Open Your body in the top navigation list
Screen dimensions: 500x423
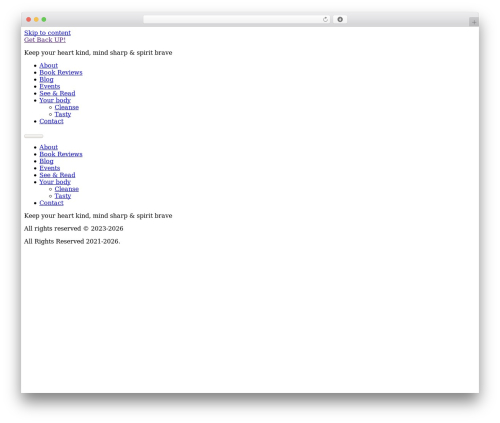(55, 100)
